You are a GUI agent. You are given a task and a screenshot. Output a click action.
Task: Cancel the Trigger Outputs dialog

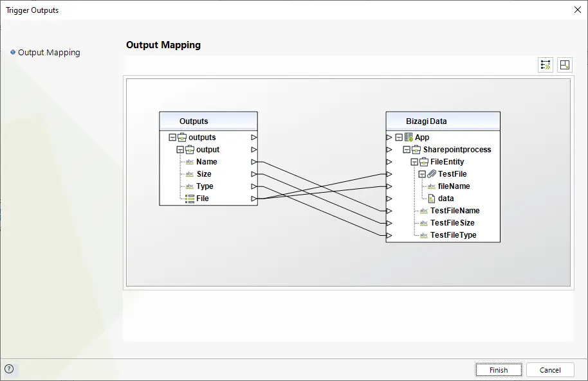(550, 370)
